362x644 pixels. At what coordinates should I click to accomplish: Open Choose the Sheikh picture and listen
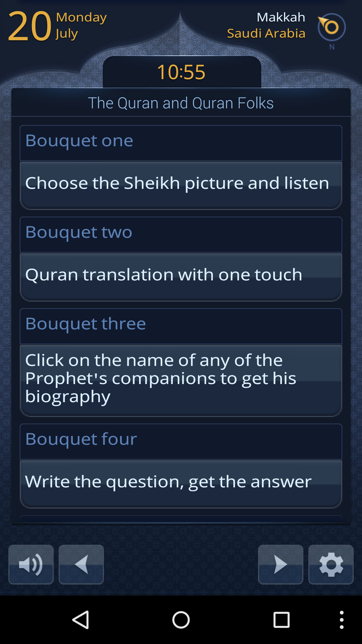tap(181, 185)
